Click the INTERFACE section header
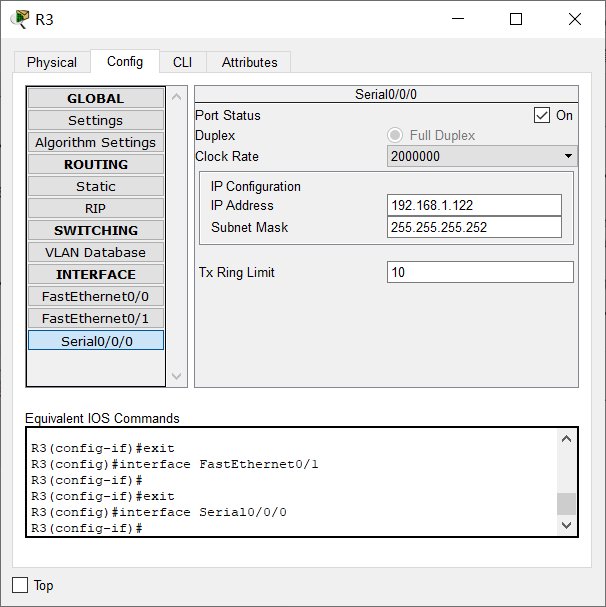Screen dimensions: 606x607 click(x=96, y=274)
